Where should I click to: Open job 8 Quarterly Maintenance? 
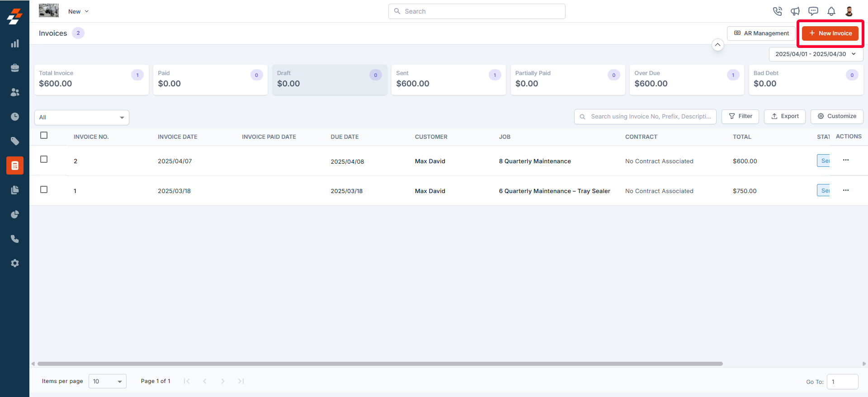535,161
